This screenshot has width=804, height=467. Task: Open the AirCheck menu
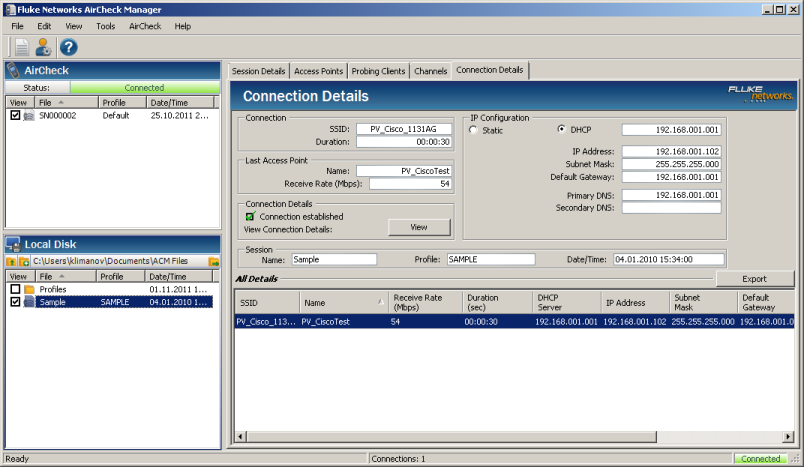coord(145,26)
